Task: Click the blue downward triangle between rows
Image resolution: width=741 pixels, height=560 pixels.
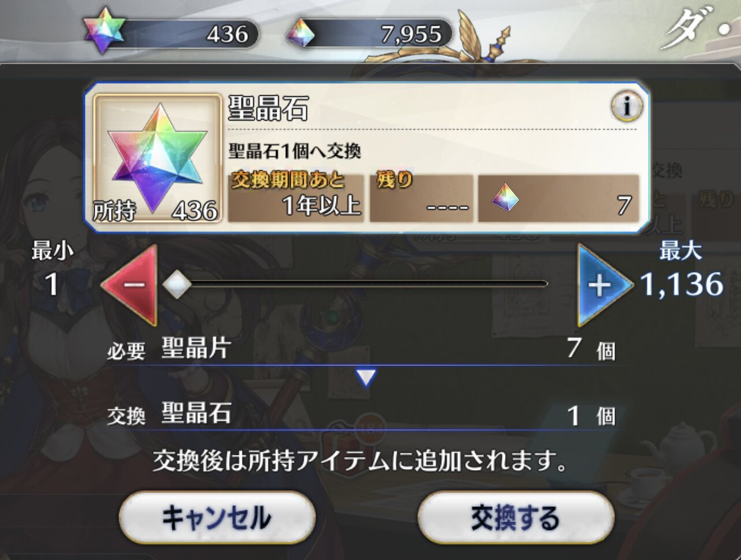Action: pos(366,378)
